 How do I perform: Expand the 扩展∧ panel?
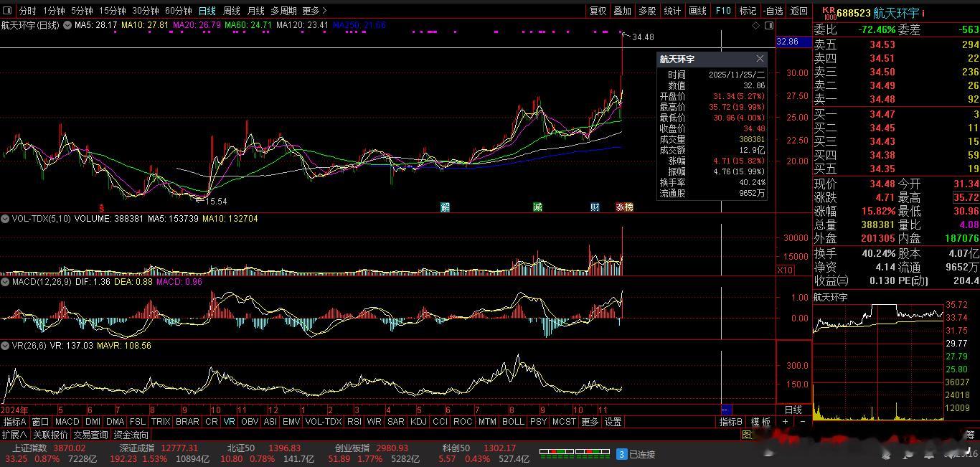pyautogui.click(x=14, y=435)
